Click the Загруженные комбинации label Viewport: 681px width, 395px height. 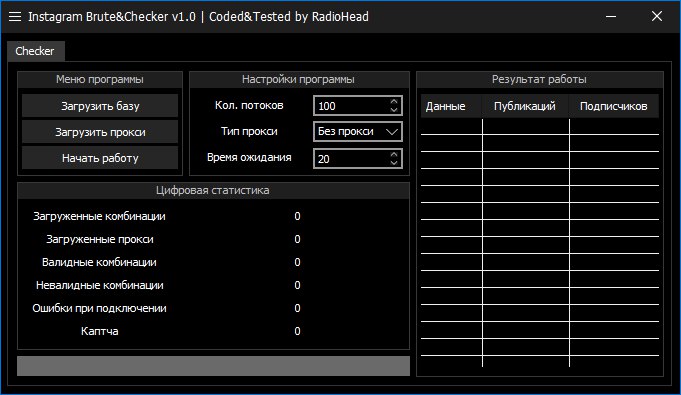99,216
